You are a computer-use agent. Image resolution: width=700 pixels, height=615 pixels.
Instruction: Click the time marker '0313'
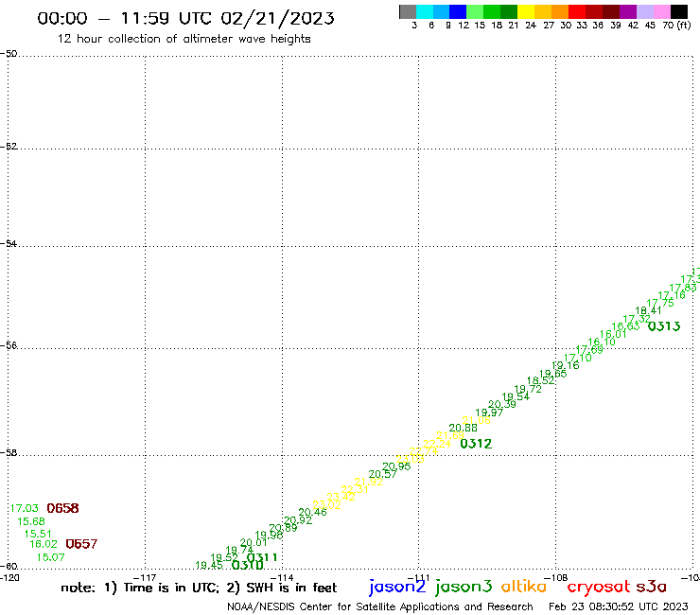coord(664,326)
